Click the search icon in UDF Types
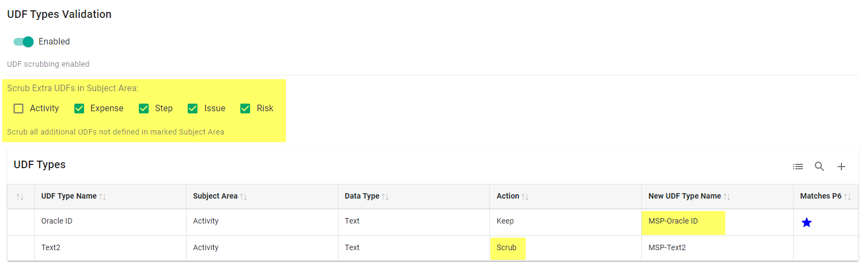The width and height of the screenshot is (868, 274). pos(819,167)
